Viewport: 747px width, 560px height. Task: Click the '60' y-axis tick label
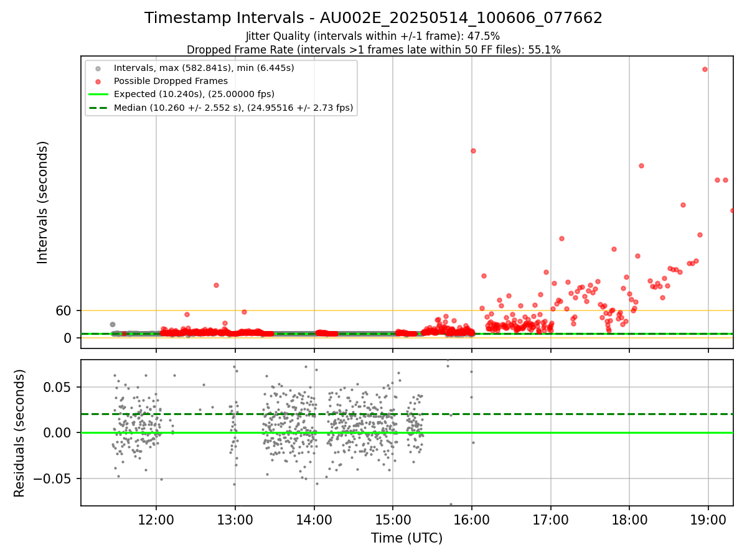pos(65,310)
